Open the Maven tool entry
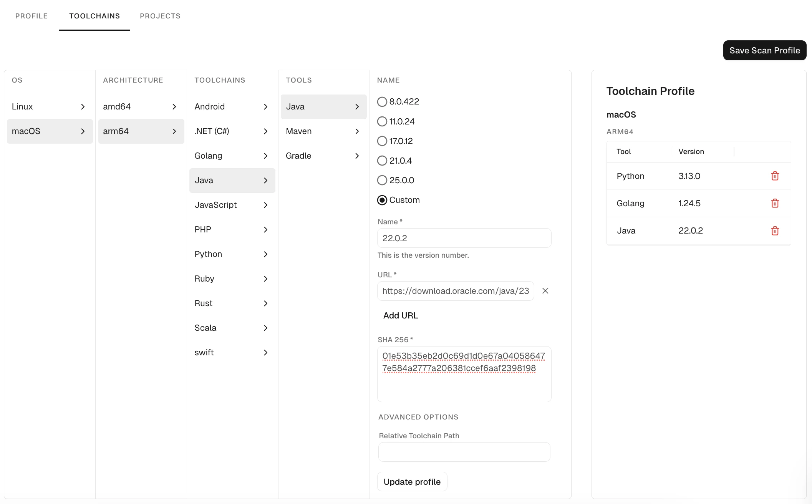The height and width of the screenshot is (504, 812). click(x=324, y=131)
